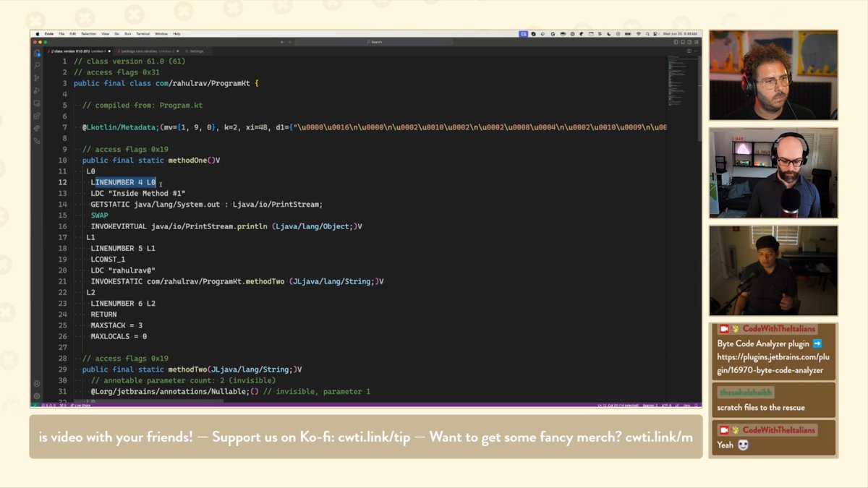Viewport: 868px width, 488px height.
Task: Open the Run and Debug view
Action: [37, 90]
